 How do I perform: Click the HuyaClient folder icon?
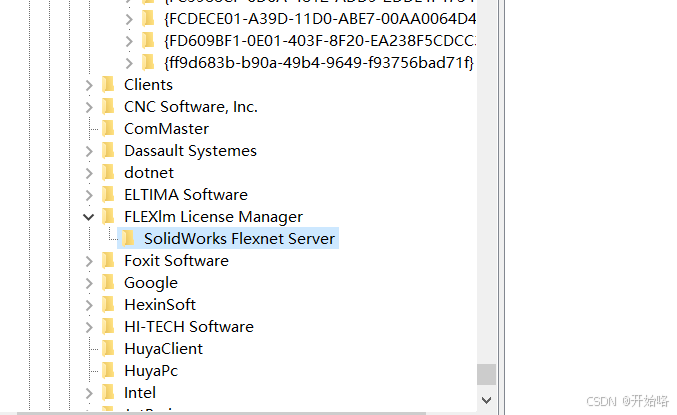(x=108, y=349)
